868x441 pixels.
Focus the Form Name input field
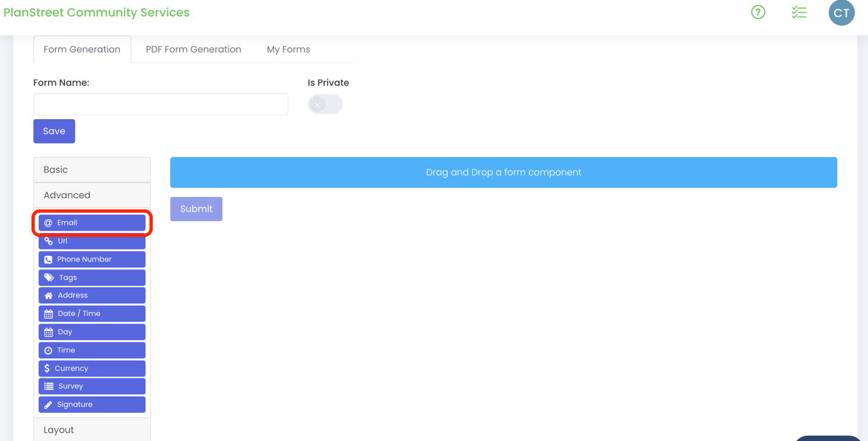pyautogui.click(x=160, y=105)
